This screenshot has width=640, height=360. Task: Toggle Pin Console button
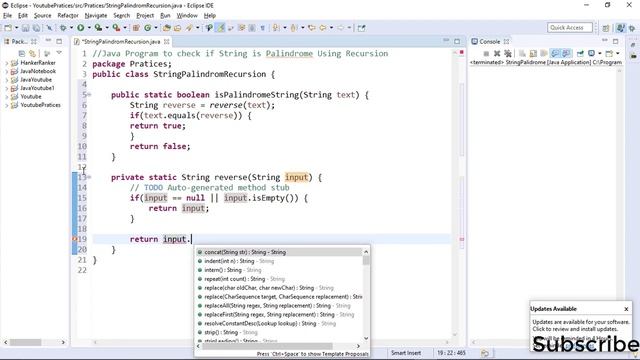pos(580,53)
